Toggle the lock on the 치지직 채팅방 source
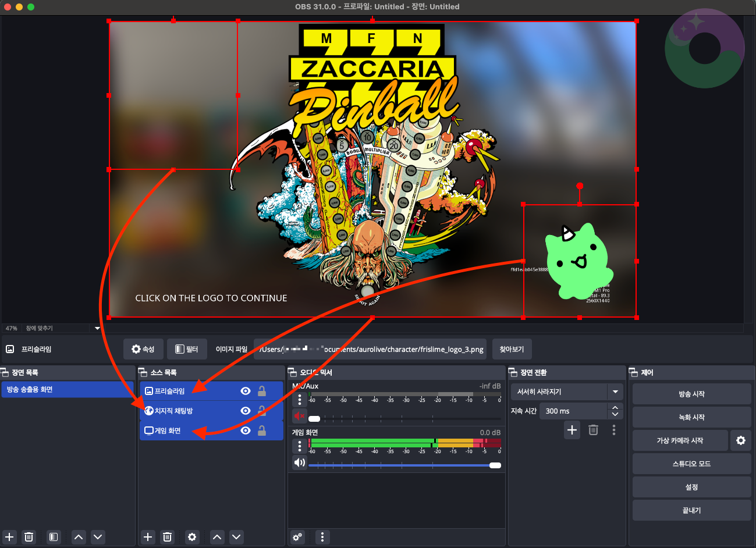This screenshot has height=548, width=756. [x=262, y=411]
